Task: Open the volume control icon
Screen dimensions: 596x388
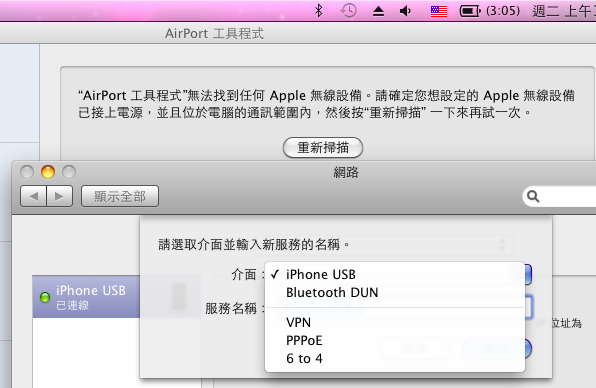Action: click(405, 11)
